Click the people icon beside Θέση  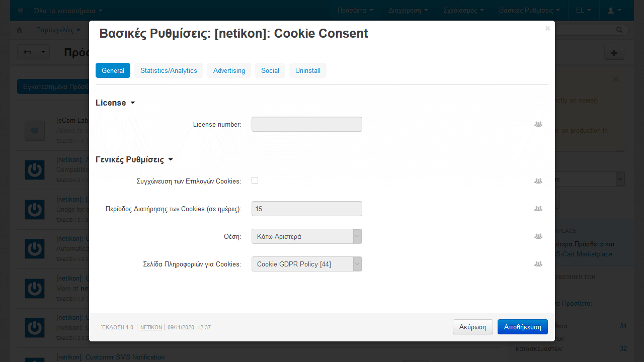click(x=538, y=236)
